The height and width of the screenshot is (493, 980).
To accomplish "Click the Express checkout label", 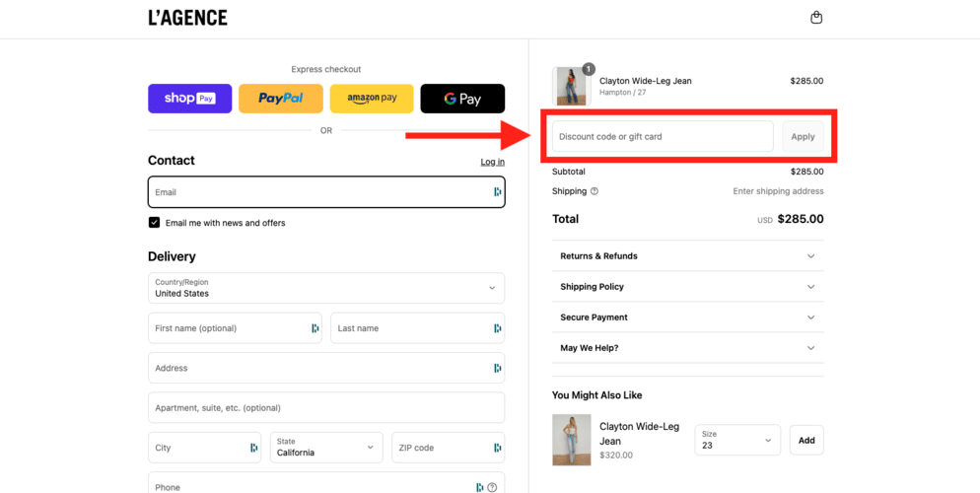I will pyautogui.click(x=326, y=69).
